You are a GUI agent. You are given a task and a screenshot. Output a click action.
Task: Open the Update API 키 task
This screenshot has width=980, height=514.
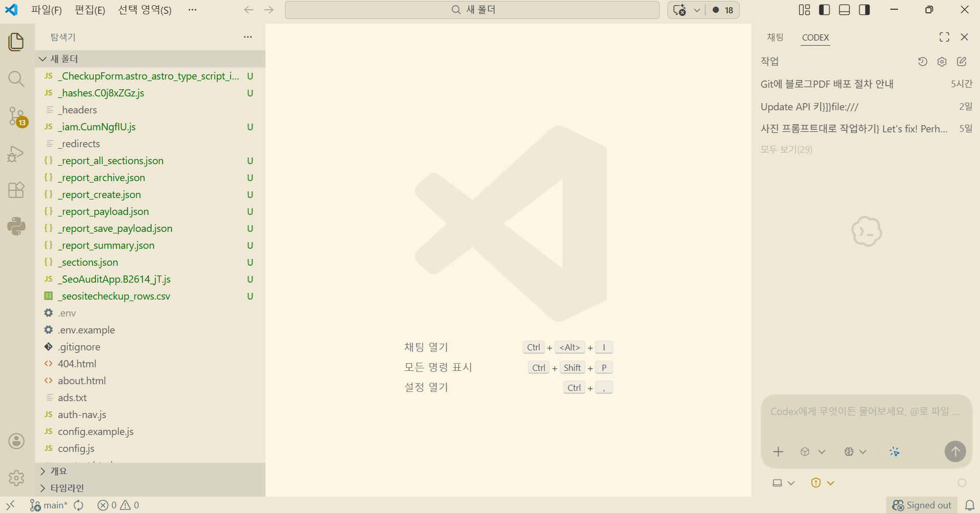[866, 107]
